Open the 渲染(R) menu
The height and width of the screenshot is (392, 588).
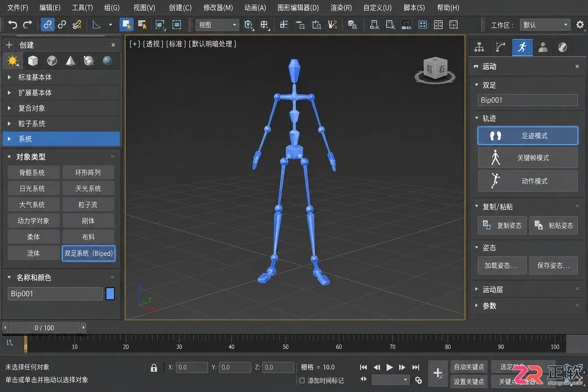[341, 8]
